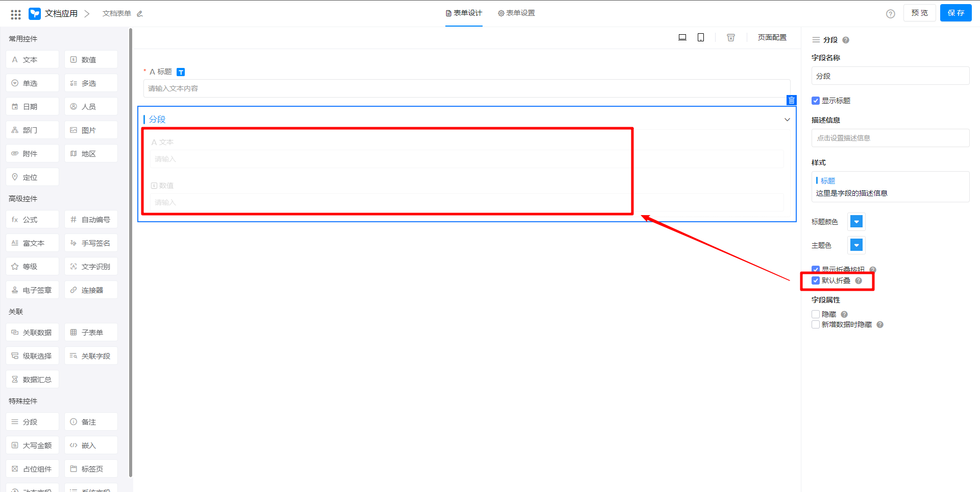Click the 保存 button
This screenshot has height=492, width=980.
point(955,13)
